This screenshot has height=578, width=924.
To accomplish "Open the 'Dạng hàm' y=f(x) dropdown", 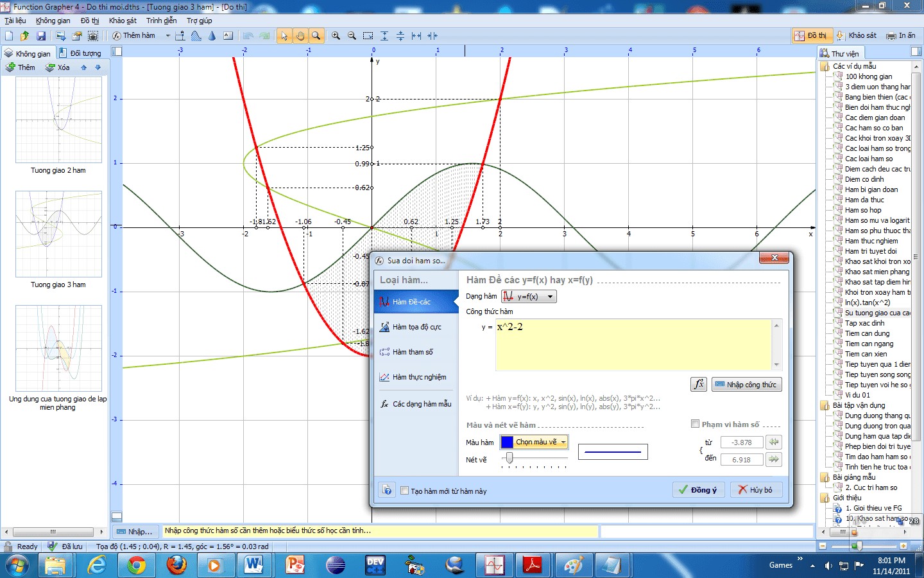I will tap(529, 296).
